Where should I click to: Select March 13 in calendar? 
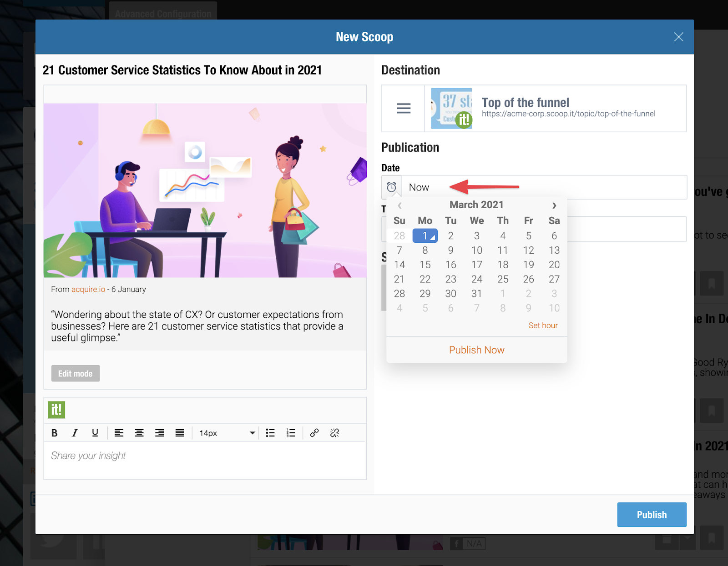tap(554, 250)
